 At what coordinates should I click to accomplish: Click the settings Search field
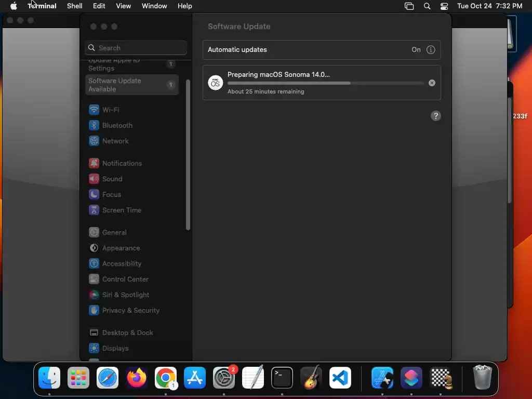click(x=136, y=48)
